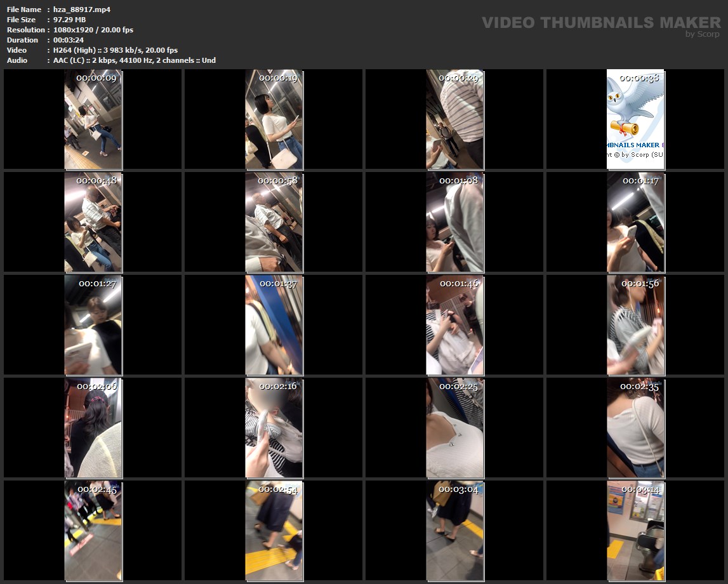Image resolution: width=728 pixels, height=584 pixels.
Task: Click the frame labeled 00:00:58
Action: point(274,222)
